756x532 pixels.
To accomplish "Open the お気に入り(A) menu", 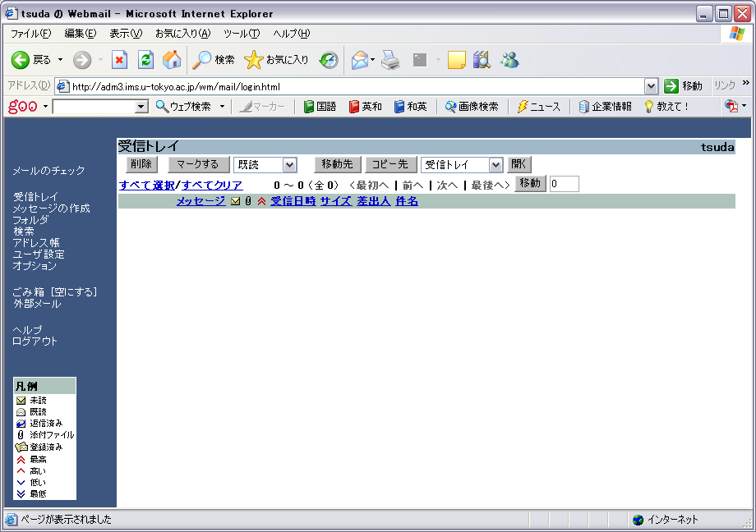I will pos(183,34).
